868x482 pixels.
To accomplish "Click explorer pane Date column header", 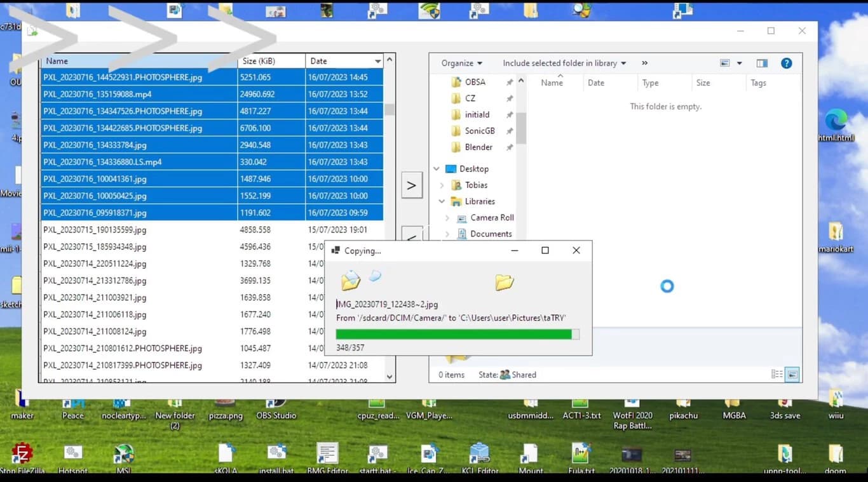I will (x=596, y=83).
